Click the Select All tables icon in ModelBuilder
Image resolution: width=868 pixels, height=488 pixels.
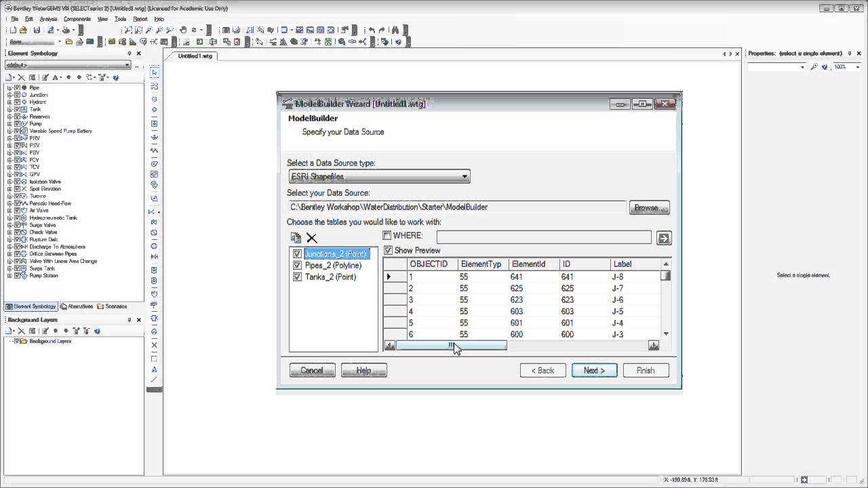click(296, 238)
